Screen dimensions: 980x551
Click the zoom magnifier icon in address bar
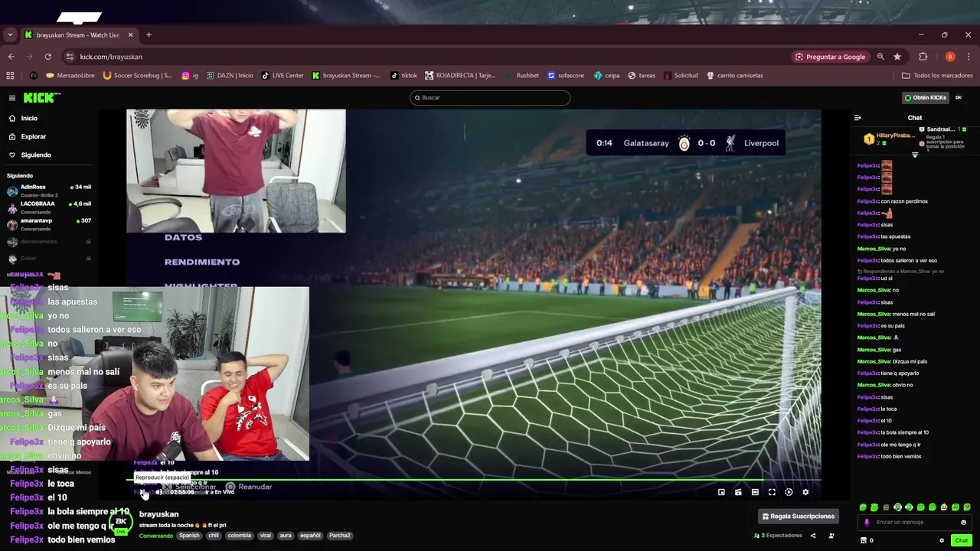(x=880, y=57)
